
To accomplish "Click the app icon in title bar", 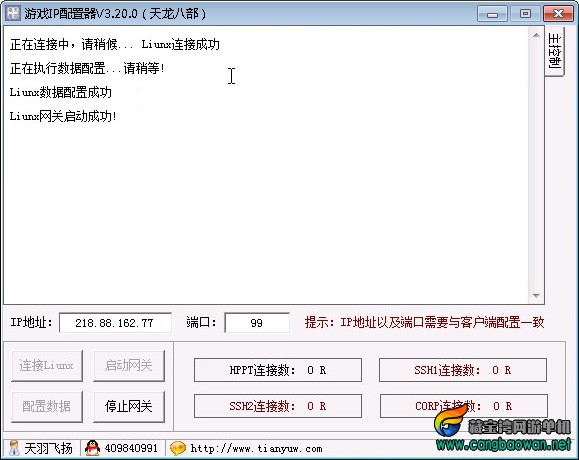I will [13, 13].
